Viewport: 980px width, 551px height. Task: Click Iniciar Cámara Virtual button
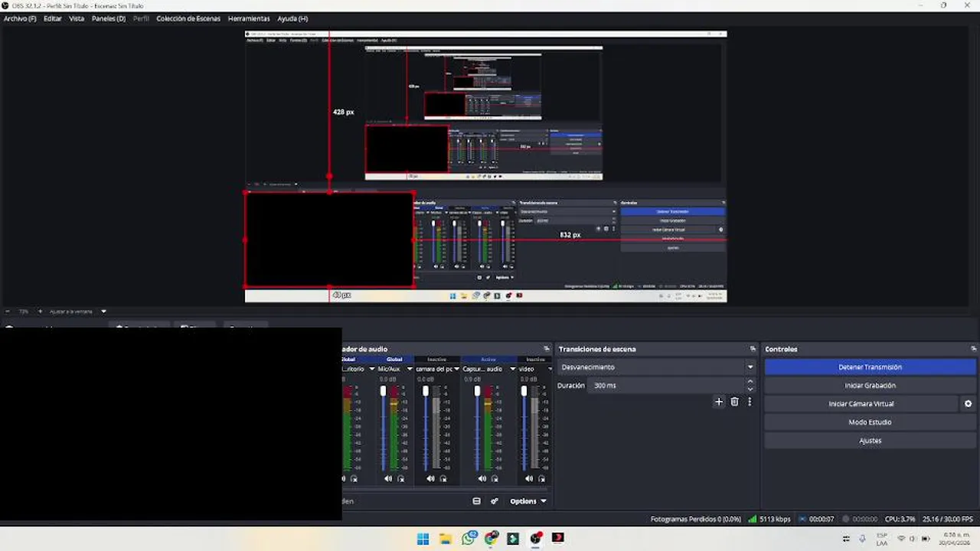click(x=861, y=404)
